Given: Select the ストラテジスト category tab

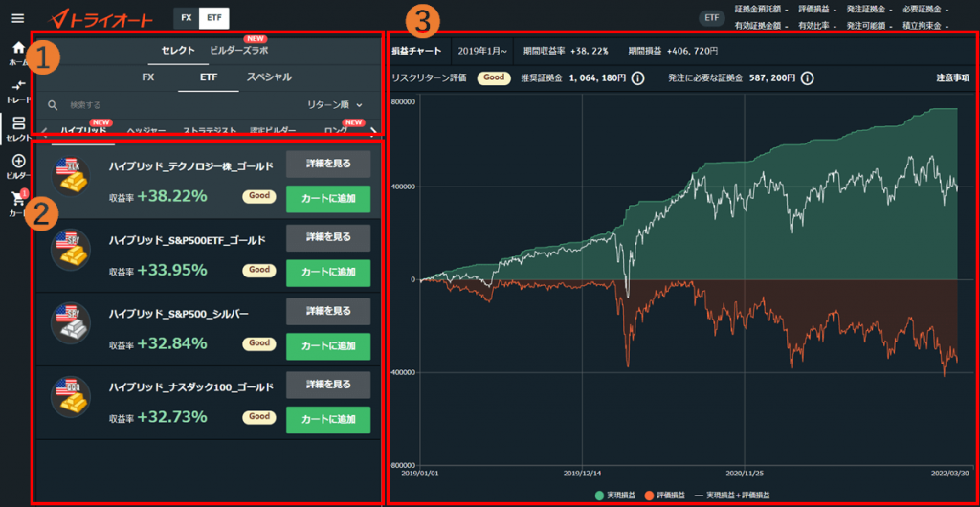Looking at the screenshot, I should pos(210,130).
